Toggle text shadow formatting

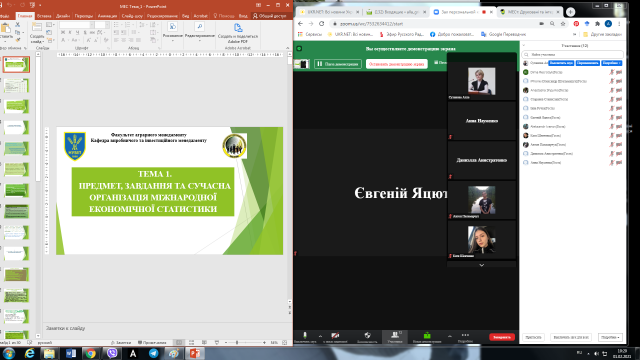coord(84,32)
